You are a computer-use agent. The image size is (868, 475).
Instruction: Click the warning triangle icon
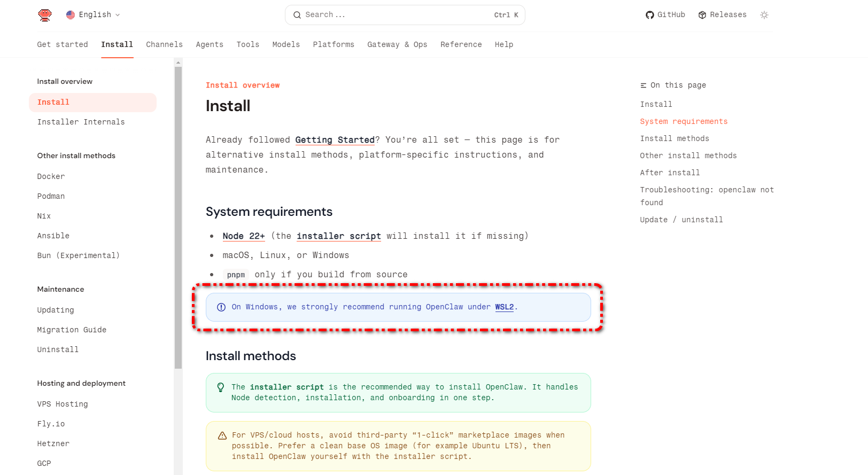click(222, 435)
